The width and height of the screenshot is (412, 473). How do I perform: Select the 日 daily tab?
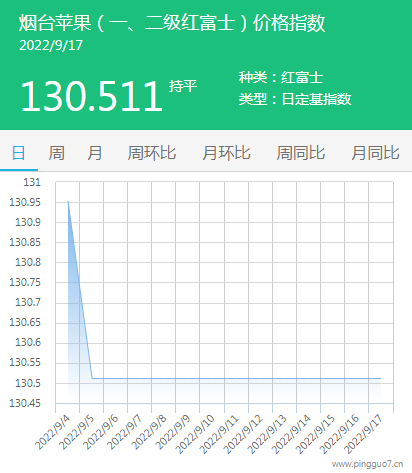pos(19,153)
